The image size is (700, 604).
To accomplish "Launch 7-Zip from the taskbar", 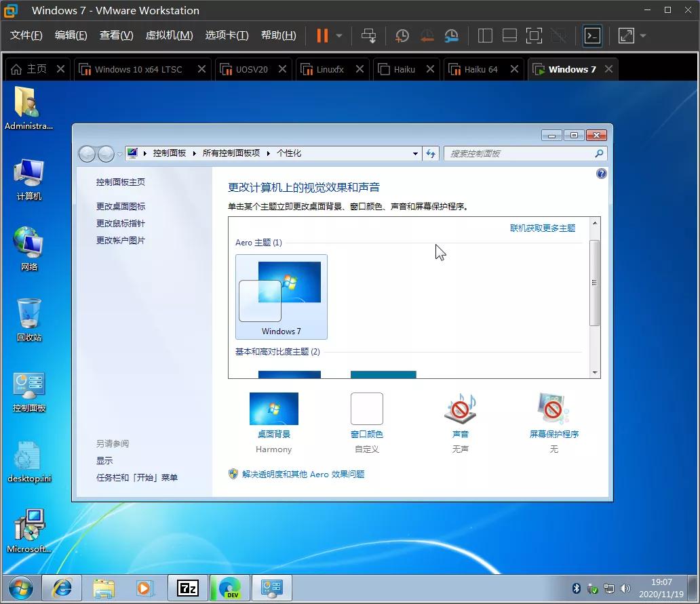I will 188,588.
